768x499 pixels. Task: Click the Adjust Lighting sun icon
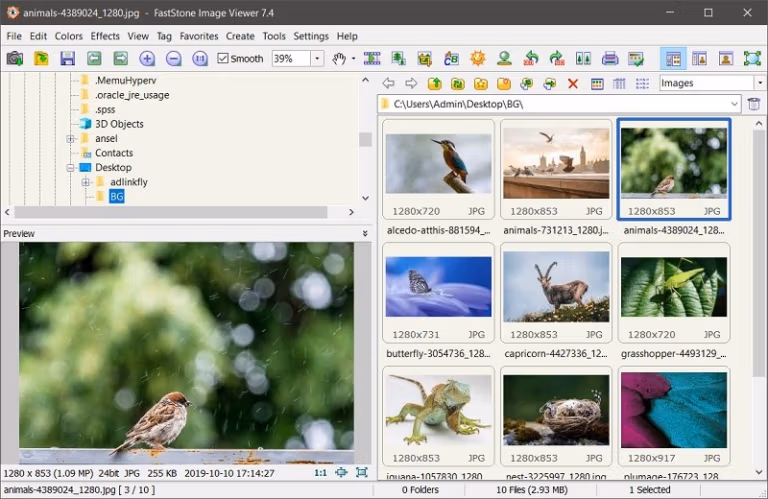[478, 59]
